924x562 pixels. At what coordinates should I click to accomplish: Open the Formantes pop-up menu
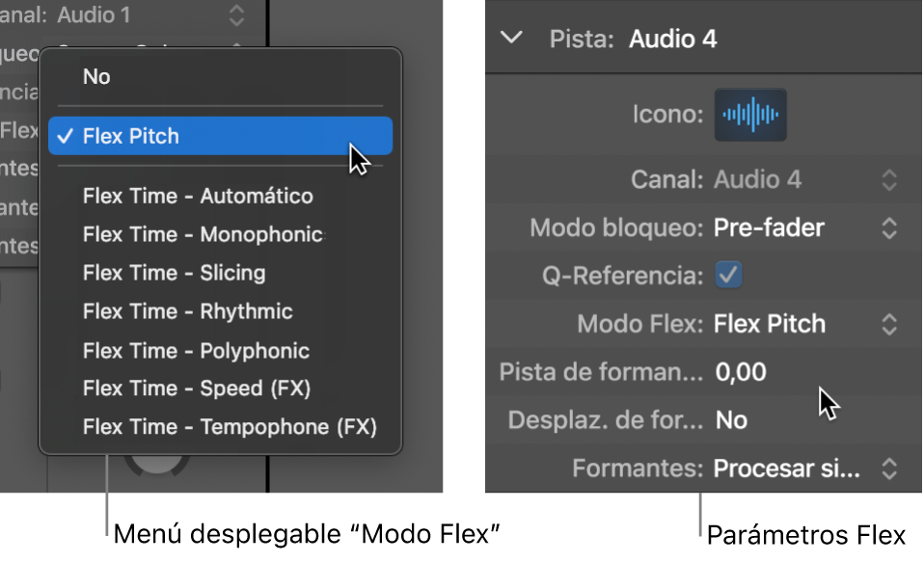(x=888, y=468)
